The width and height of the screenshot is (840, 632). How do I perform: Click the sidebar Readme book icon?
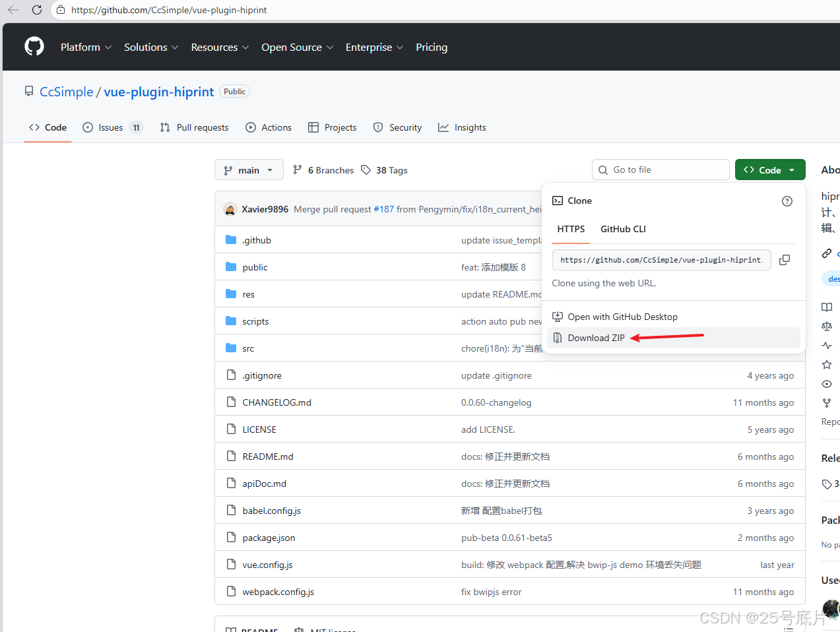point(827,307)
